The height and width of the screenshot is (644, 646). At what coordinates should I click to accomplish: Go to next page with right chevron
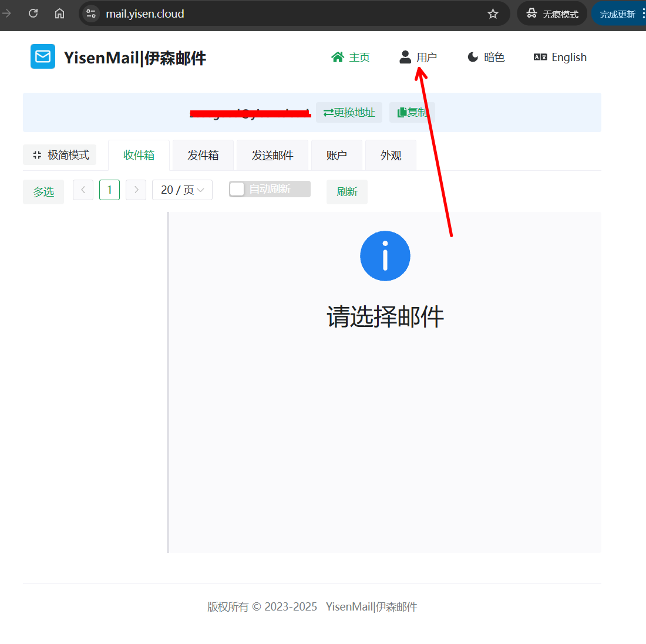pyautogui.click(x=136, y=190)
